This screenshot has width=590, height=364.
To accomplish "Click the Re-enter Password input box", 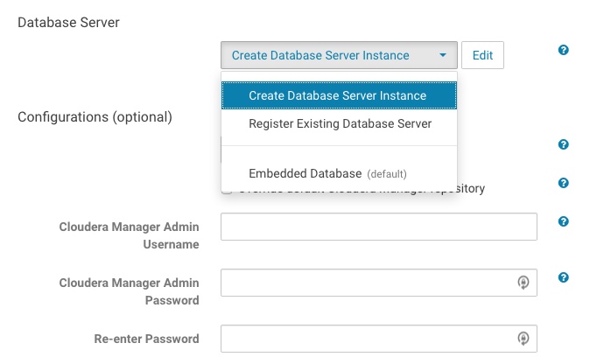I will pos(368,339).
